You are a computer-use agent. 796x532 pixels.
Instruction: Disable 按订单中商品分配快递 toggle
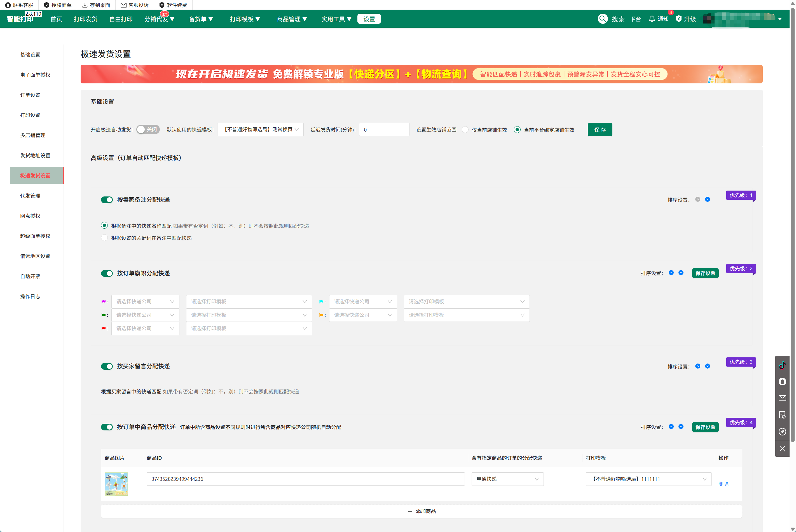[107, 427]
